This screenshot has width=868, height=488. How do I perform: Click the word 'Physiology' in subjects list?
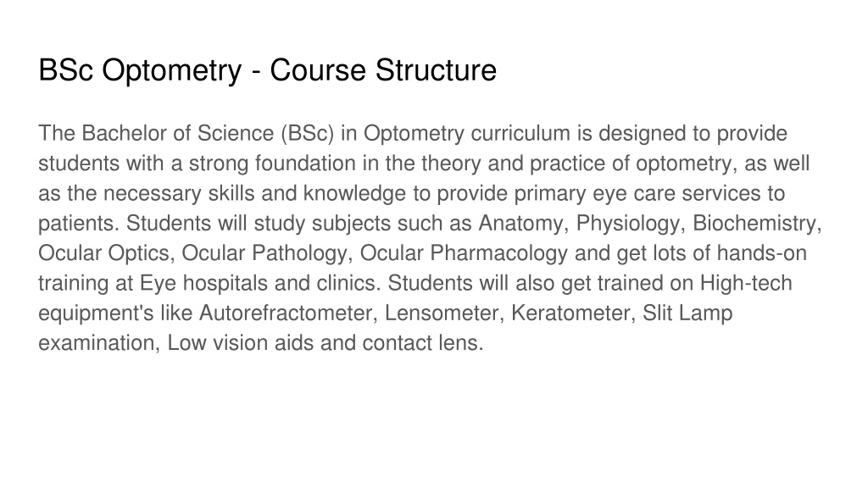tap(628, 224)
